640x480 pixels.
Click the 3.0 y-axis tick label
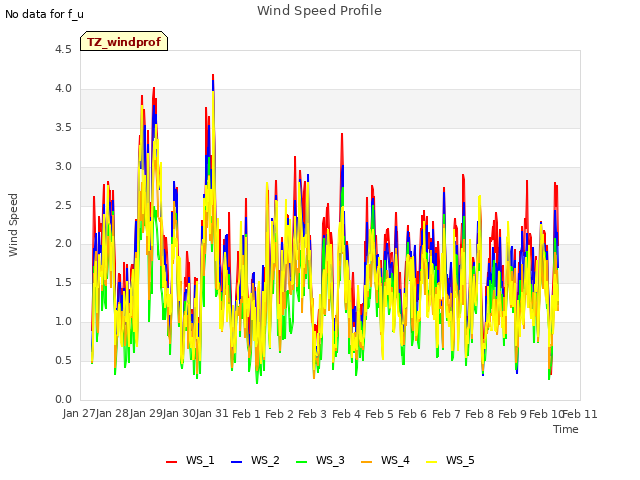tap(63, 167)
